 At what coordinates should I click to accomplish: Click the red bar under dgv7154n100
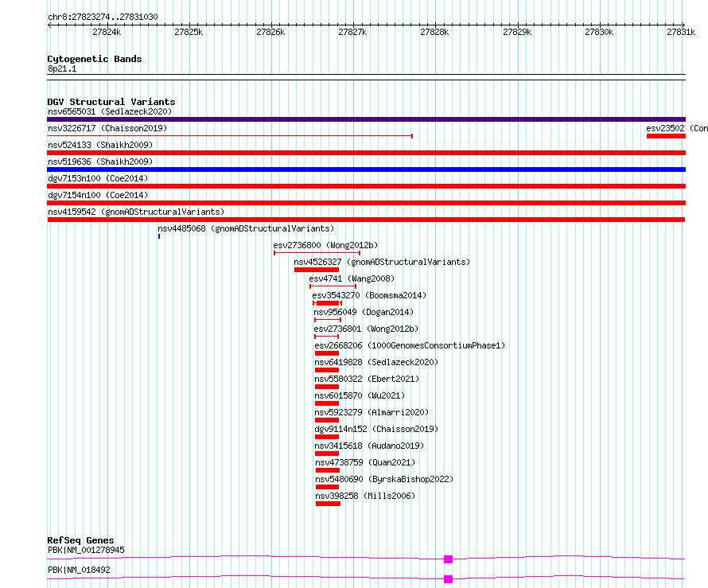pos(366,203)
